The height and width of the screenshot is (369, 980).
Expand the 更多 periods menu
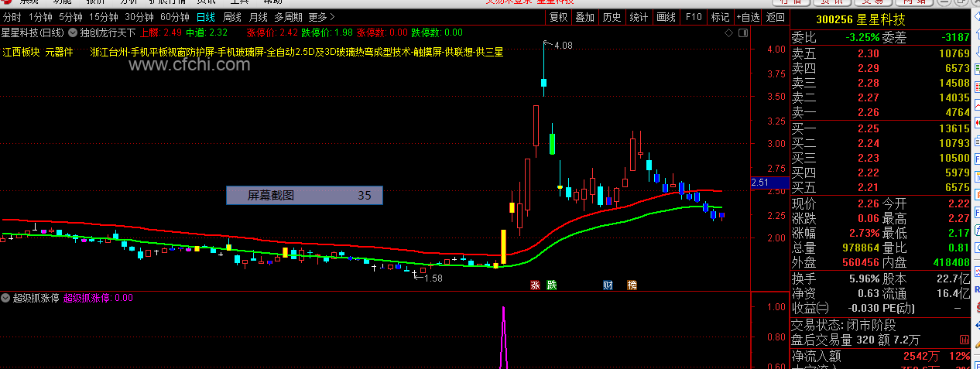322,17
